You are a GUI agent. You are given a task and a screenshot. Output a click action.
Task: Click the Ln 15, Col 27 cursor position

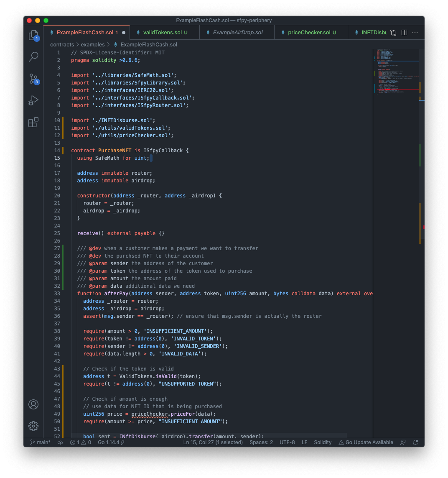(x=213, y=442)
